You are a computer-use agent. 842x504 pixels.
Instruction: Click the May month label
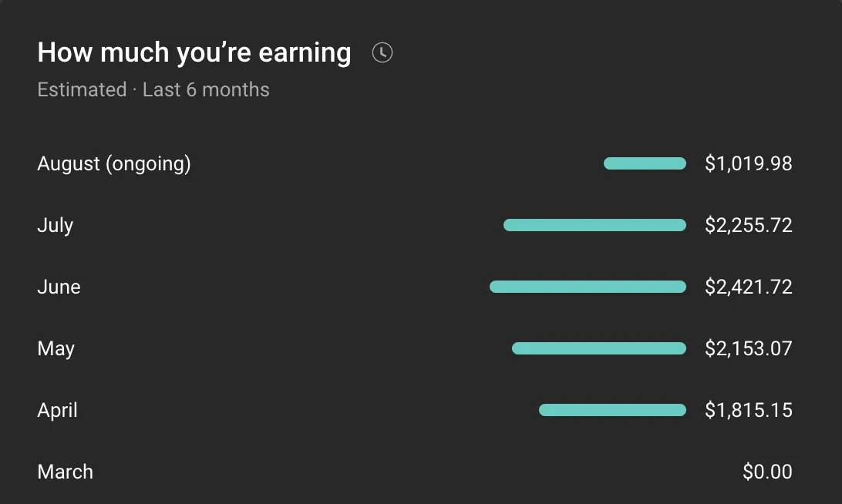(x=56, y=349)
